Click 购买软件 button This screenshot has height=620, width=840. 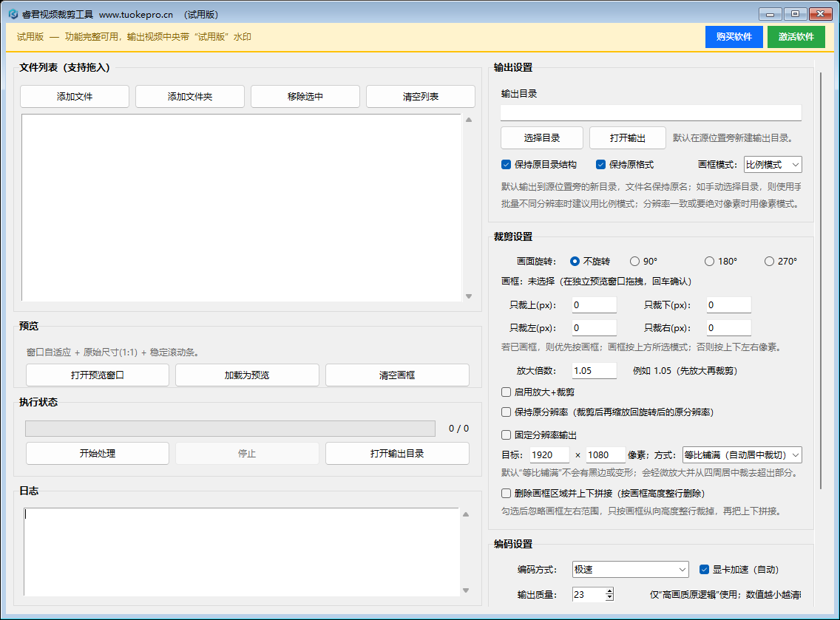pos(734,37)
